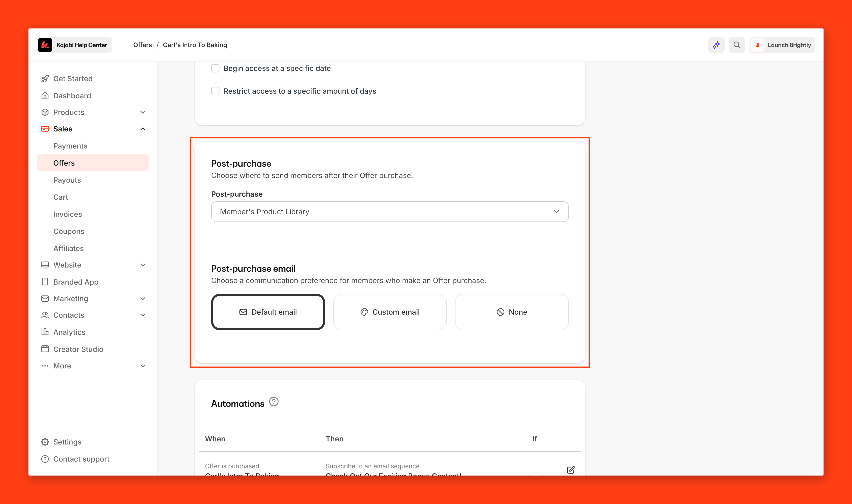The height and width of the screenshot is (504, 852).
Task: Open Settings with the gear icon
Action: coord(45,442)
